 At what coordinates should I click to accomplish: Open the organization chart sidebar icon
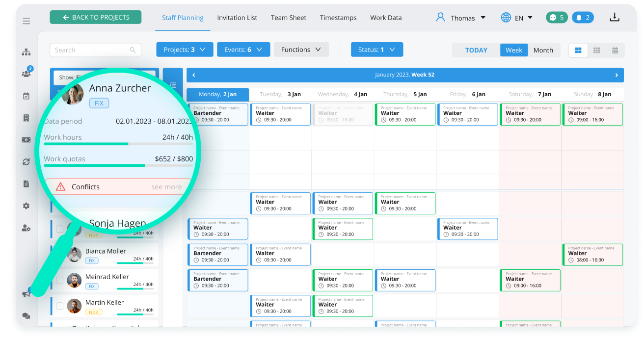coord(26,51)
